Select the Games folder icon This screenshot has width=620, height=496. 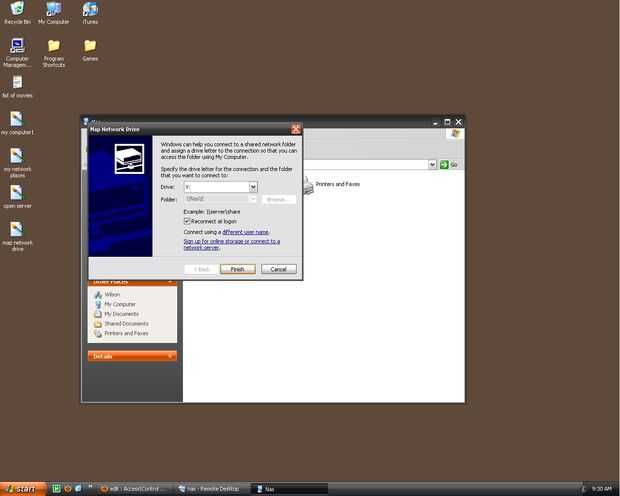[x=90, y=50]
